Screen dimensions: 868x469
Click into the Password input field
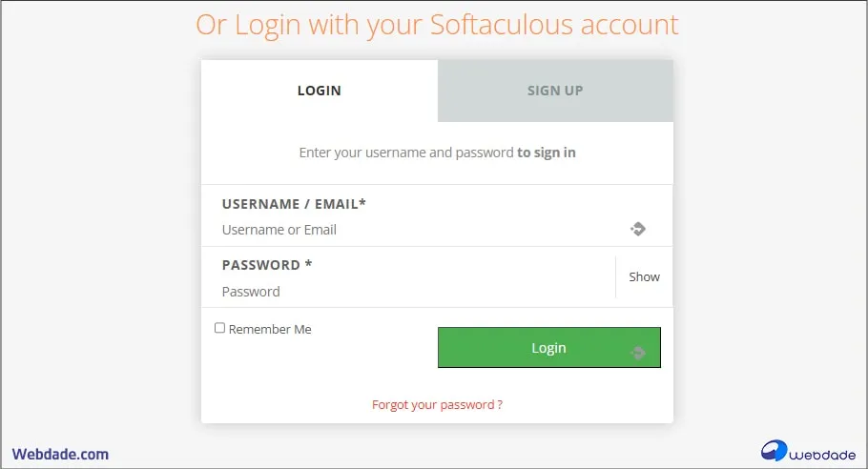click(410, 292)
